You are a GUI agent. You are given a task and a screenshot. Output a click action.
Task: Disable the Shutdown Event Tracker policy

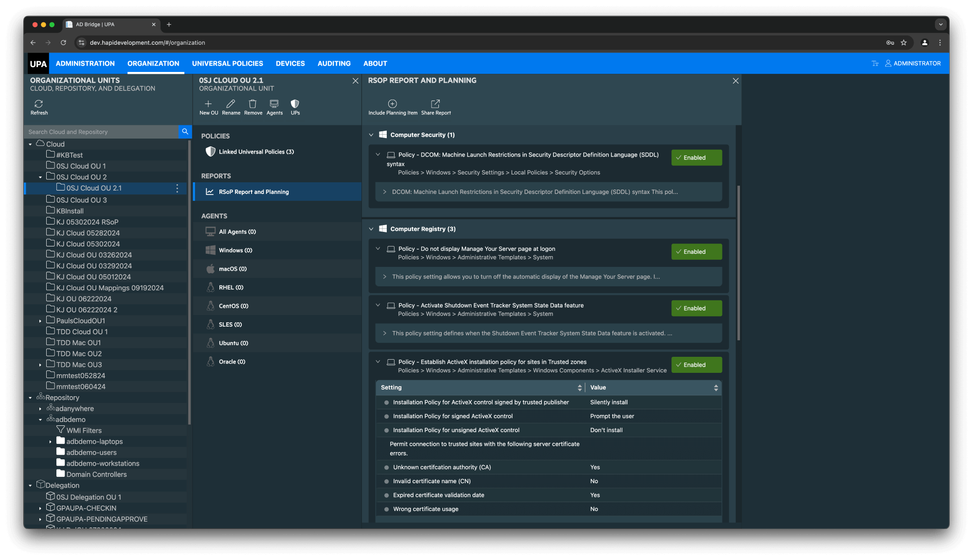click(696, 308)
